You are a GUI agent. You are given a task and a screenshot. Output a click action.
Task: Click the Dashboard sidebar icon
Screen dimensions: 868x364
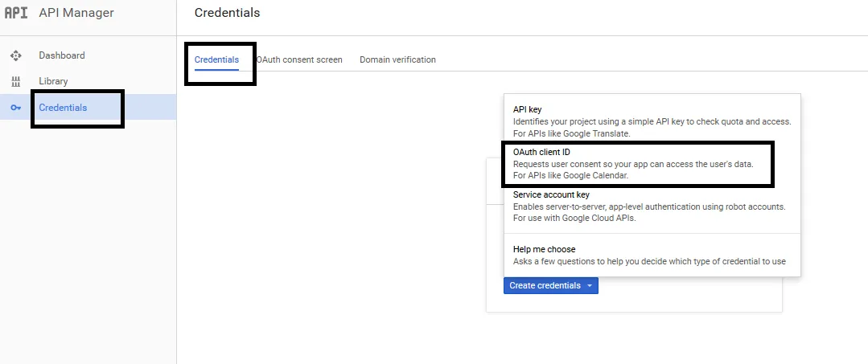tap(15, 55)
